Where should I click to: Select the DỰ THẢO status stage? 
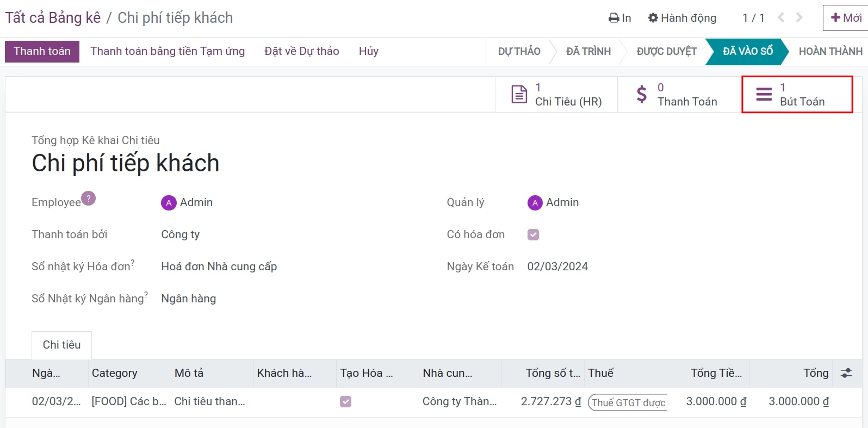[x=519, y=51]
